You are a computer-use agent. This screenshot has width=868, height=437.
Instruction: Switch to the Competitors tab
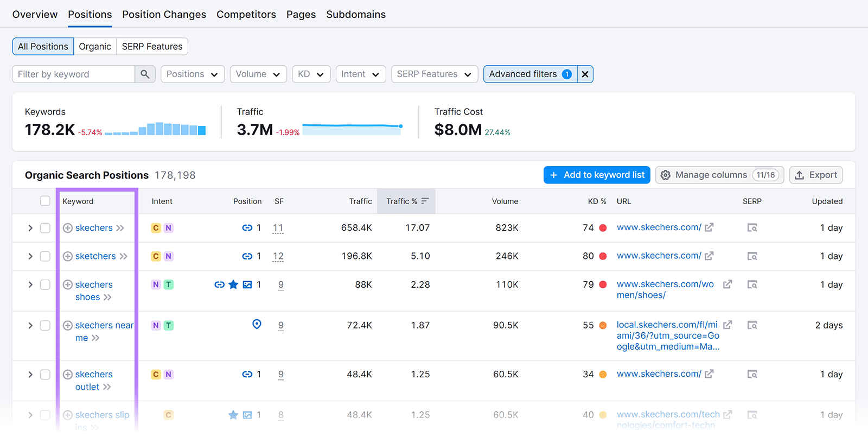click(246, 15)
